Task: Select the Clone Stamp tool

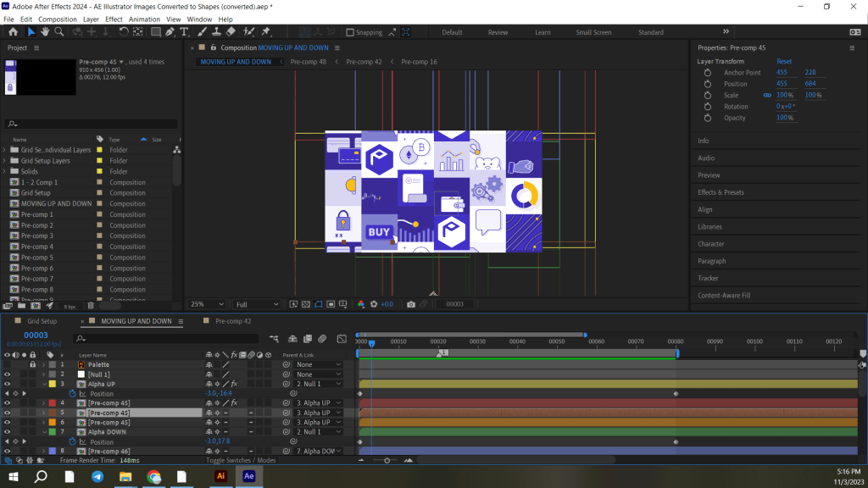Action: click(x=216, y=32)
